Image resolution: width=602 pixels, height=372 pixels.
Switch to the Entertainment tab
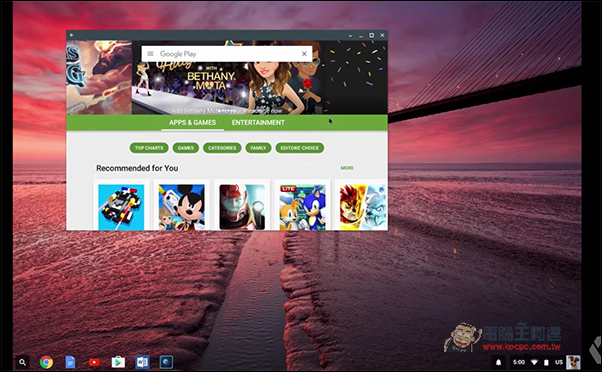point(258,122)
